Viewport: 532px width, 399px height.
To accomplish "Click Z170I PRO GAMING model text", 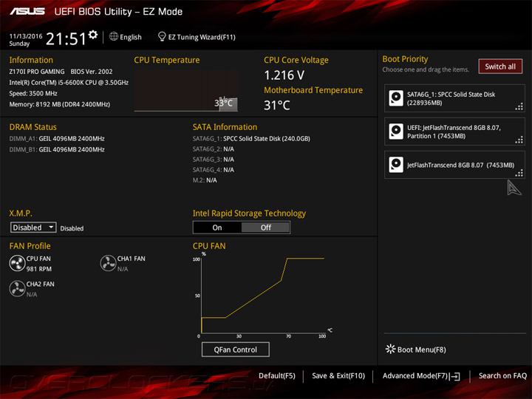I will pyautogui.click(x=37, y=72).
